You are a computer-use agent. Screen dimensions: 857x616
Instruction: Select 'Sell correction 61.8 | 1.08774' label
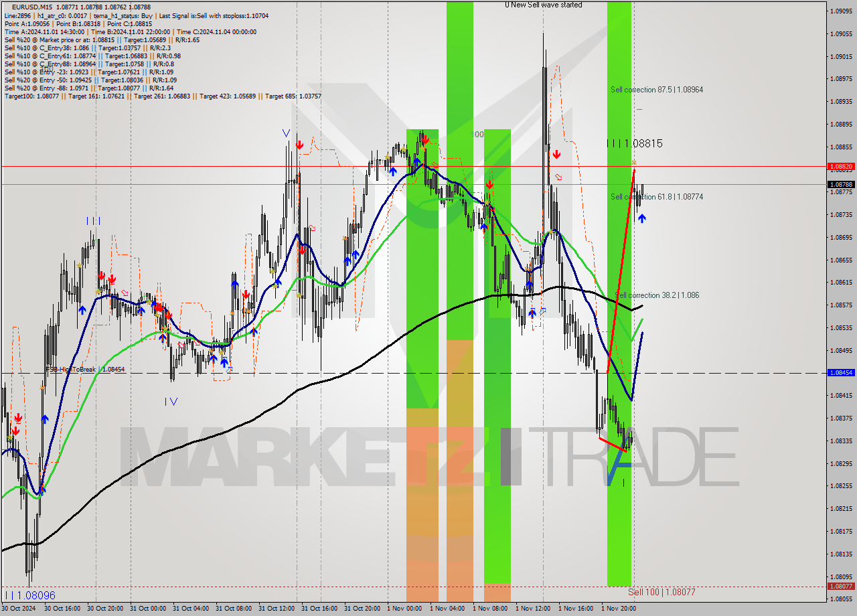(657, 197)
